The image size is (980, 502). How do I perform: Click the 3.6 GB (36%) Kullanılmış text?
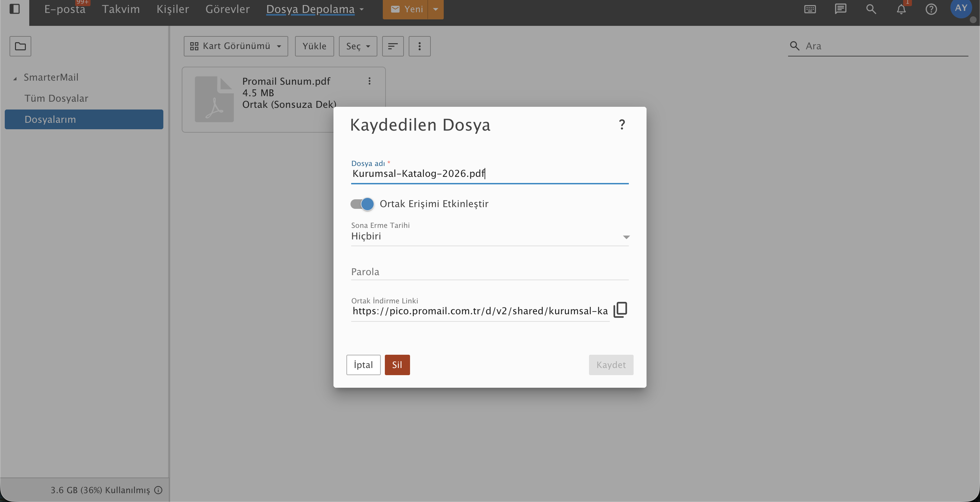[x=100, y=490]
